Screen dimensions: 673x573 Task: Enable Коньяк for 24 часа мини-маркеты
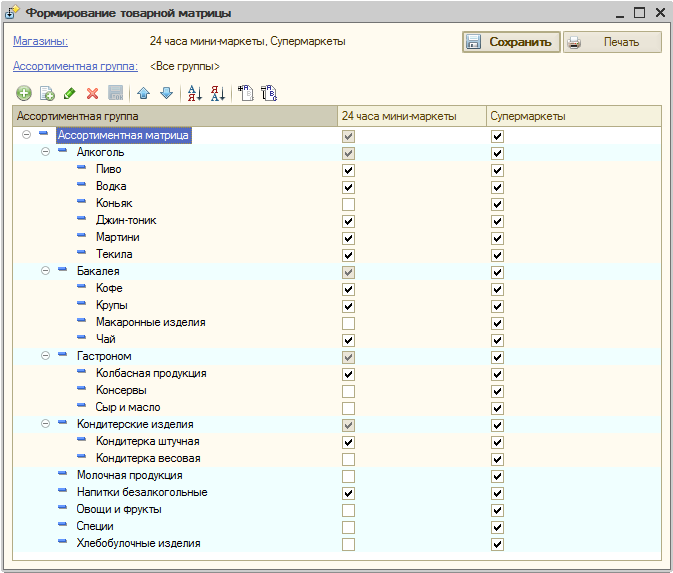(x=349, y=204)
